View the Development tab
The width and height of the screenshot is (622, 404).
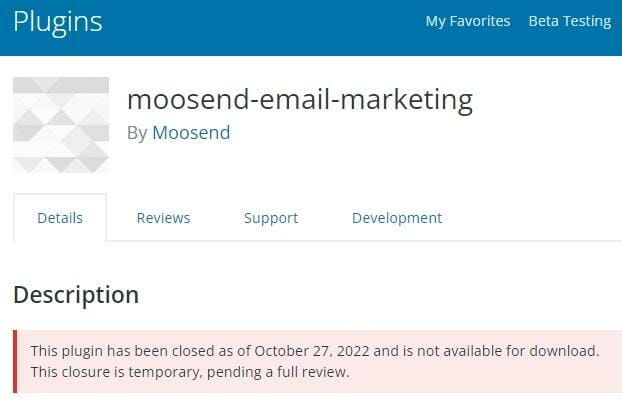click(x=396, y=218)
